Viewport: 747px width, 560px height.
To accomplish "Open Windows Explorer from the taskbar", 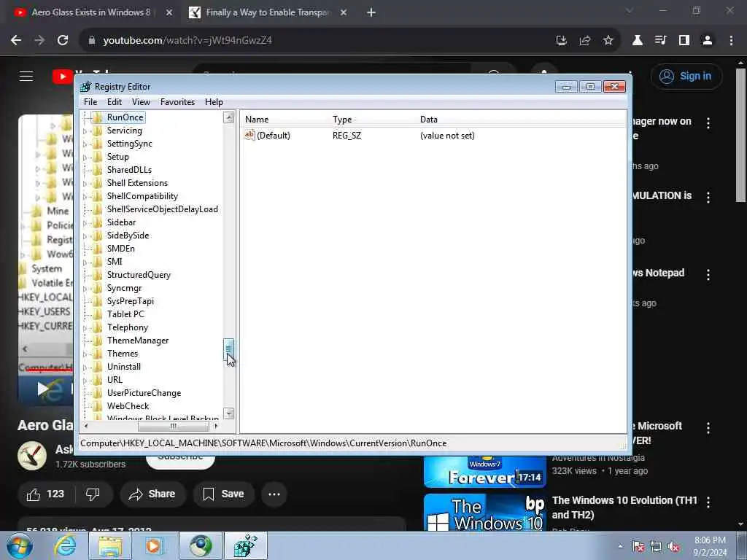I will (110, 545).
